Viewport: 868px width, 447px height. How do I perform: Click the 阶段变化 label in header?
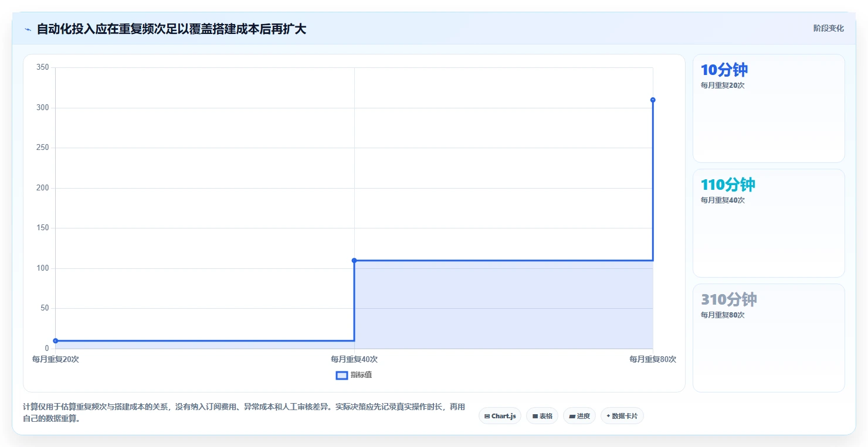828,28
